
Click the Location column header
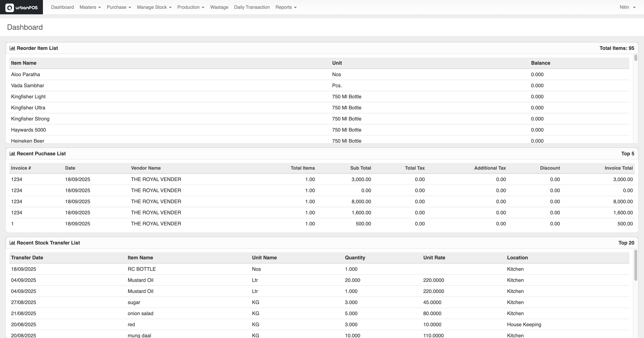tap(517, 258)
